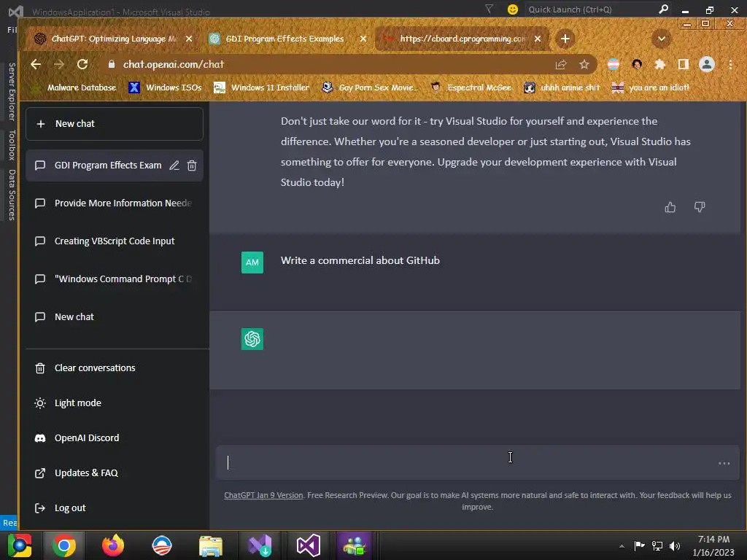Open the Malware Database bookmark
Screen dimensions: 747x560
click(74, 87)
